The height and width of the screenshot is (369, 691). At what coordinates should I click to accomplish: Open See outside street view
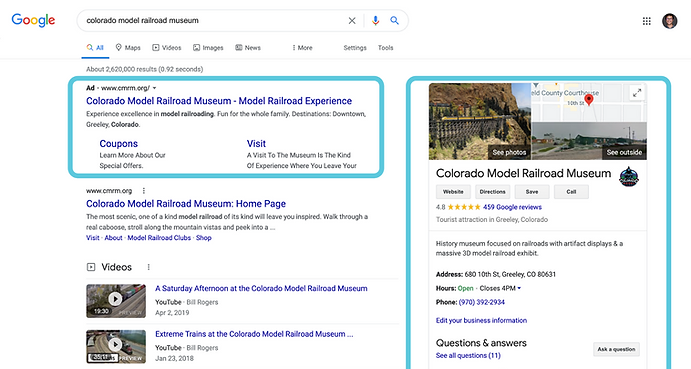click(x=624, y=153)
